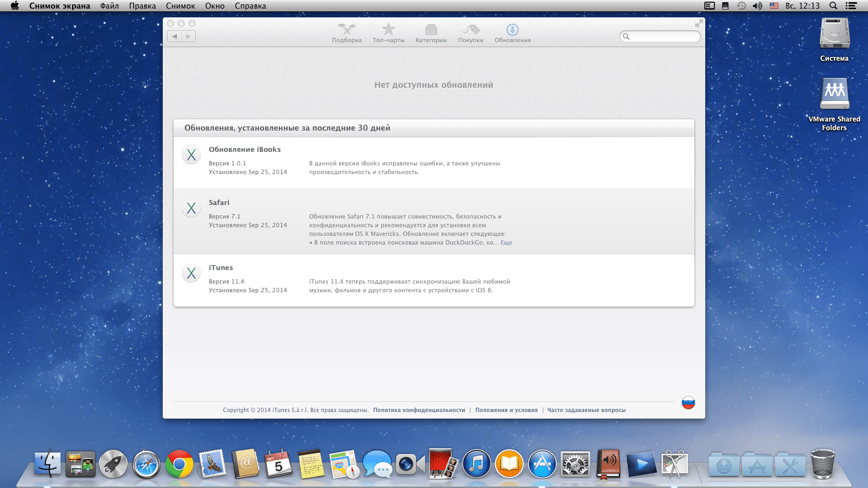Open the Подборка (Featured) section
The height and width of the screenshot is (488, 868).
tap(347, 33)
